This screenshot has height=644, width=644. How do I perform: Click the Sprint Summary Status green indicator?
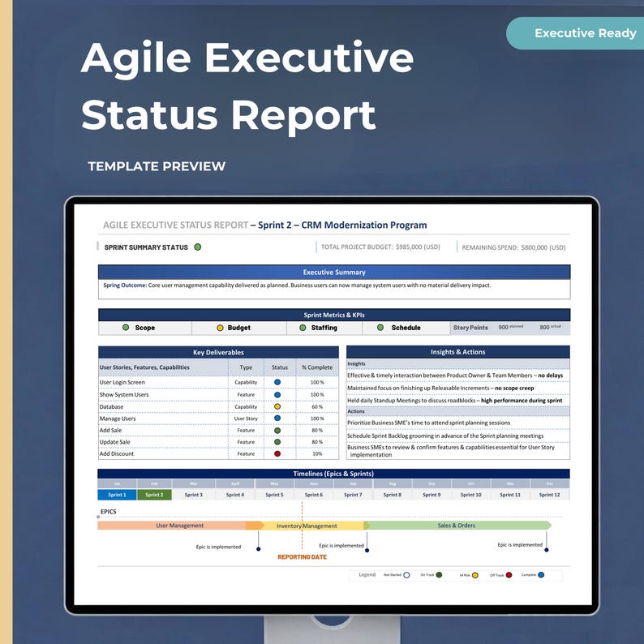(x=198, y=247)
